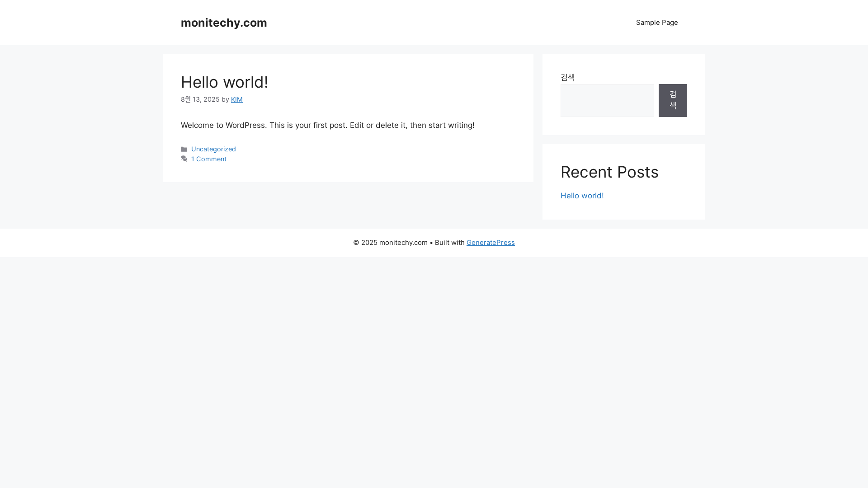
Task: Open the Uncategorized category link
Action: click(213, 149)
